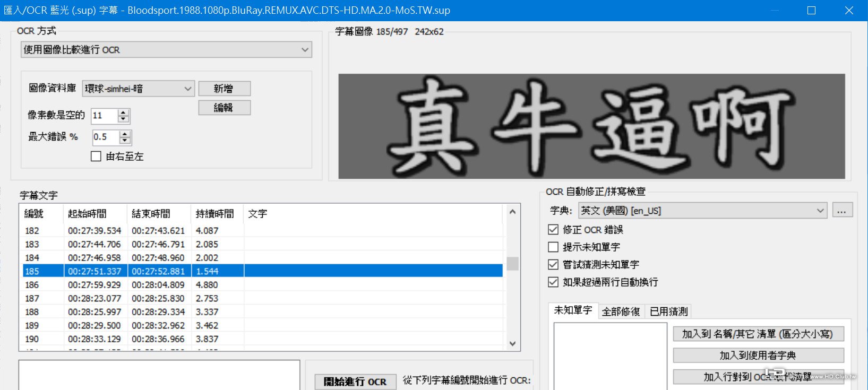Click the 新增 button
This screenshot has width=868, height=390.
pos(224,89)
